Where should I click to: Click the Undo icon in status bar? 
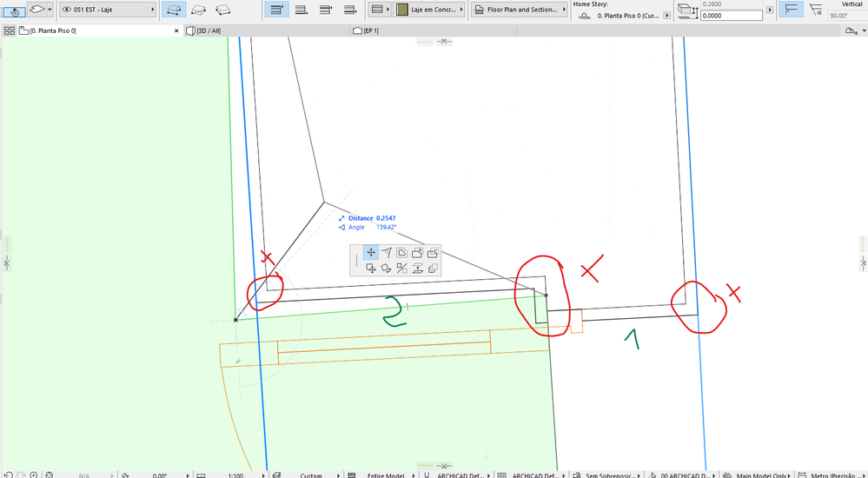tap(9, 475)
